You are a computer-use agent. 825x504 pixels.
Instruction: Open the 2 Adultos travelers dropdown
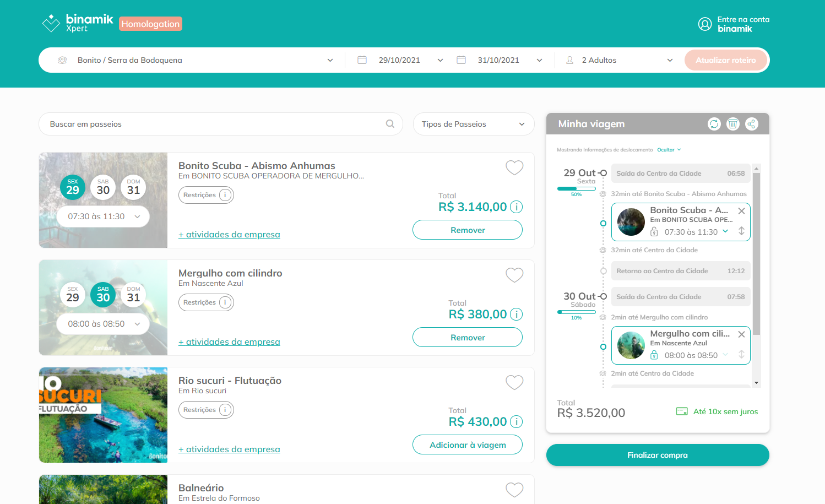[620, 60]
